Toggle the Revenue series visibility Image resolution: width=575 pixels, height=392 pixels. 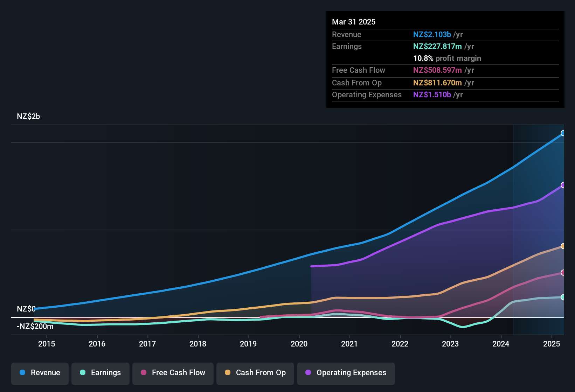(40, 373)
